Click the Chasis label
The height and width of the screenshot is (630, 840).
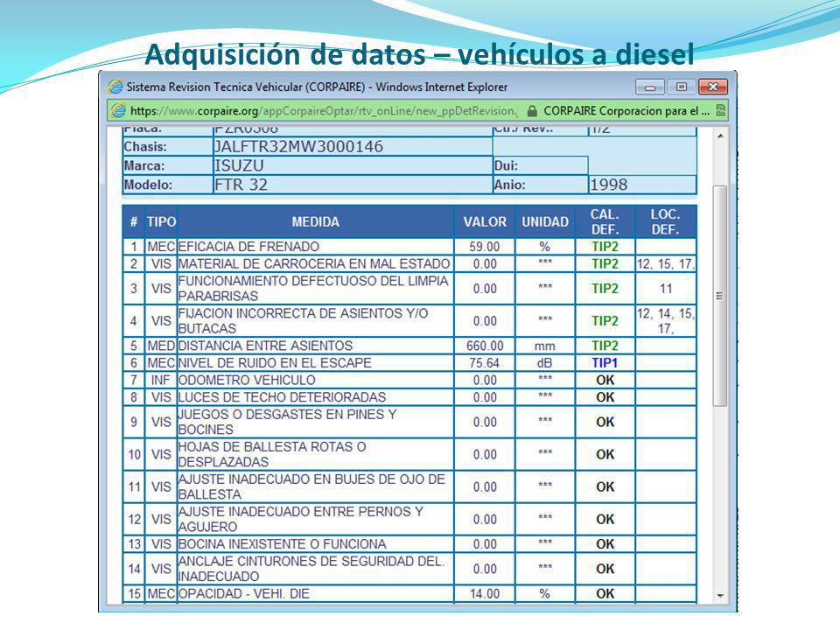click(x=145, y=147)
